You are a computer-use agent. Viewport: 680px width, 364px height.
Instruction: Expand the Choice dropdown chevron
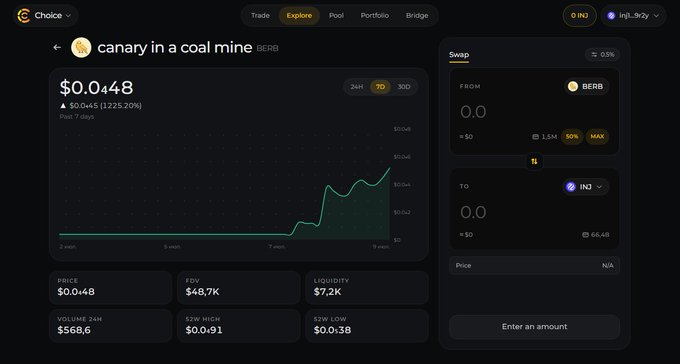click(x=68, y=16)
